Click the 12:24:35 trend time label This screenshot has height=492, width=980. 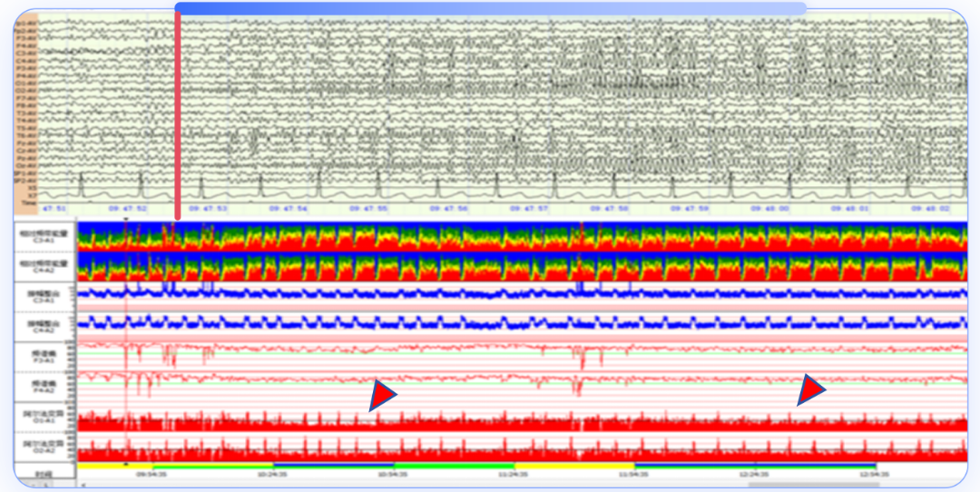tap(755, 475)
